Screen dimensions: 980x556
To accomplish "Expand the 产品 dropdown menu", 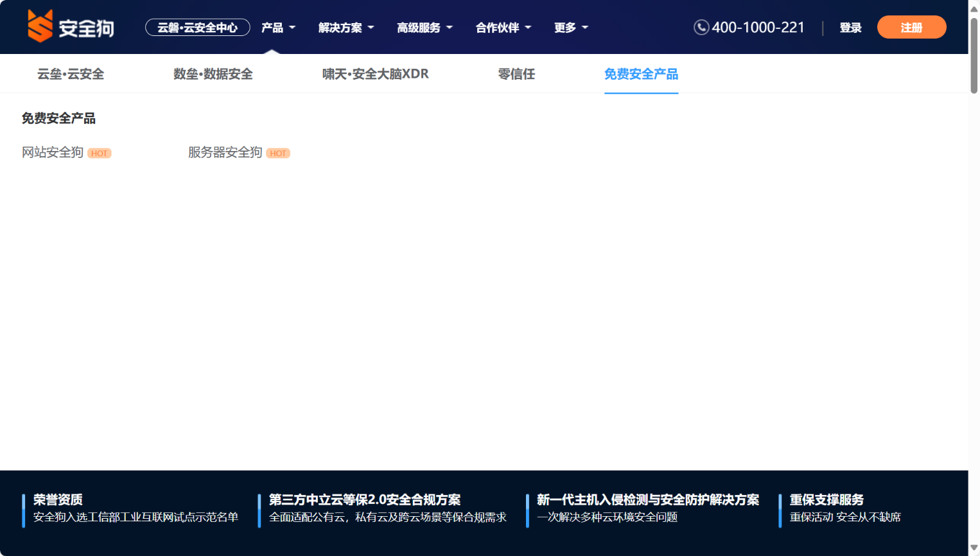I will 278,28.
